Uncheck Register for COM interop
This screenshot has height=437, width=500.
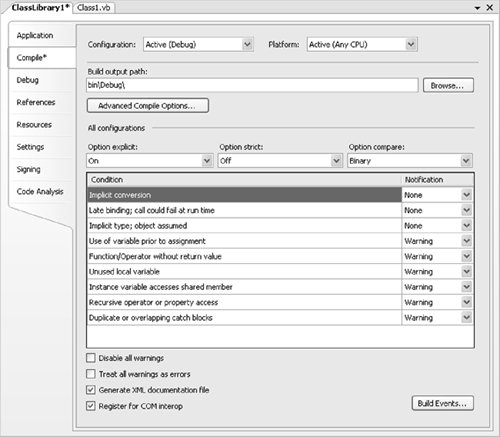click(x=91, y=406)
